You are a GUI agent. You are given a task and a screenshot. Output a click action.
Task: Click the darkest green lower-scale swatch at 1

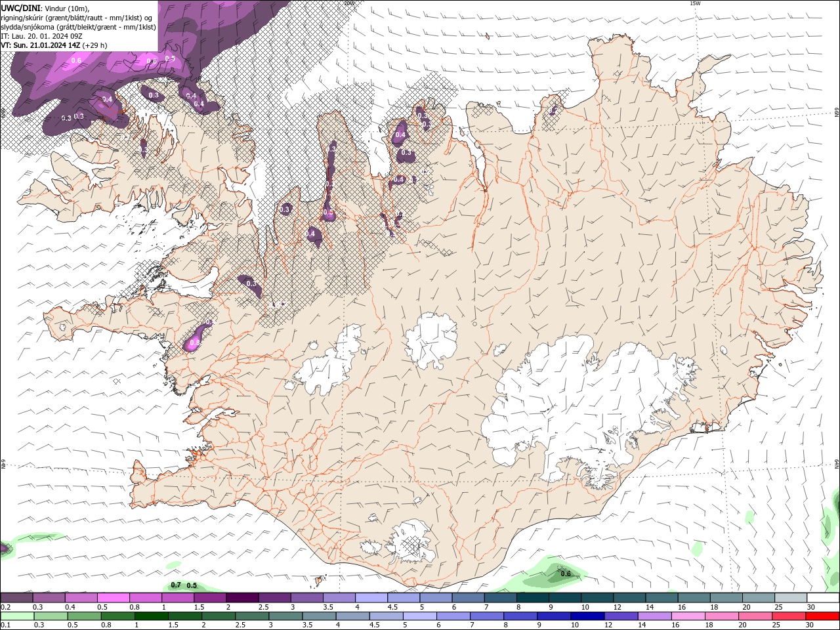[151, 616]
